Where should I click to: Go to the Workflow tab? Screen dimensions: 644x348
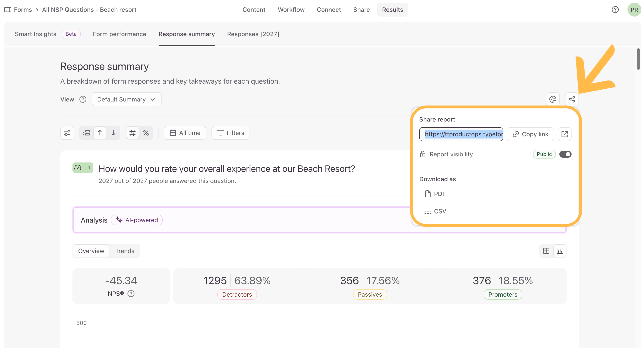coord(291,10)
